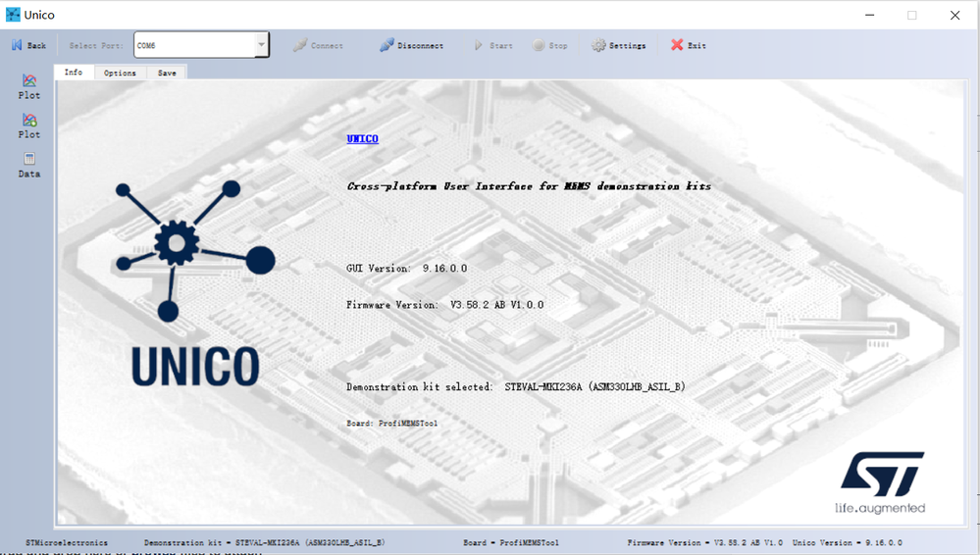Go Back using the toolbar arrow button
Image resolution: width=980 pixels, height=555 pixels.
coord(28,46)
